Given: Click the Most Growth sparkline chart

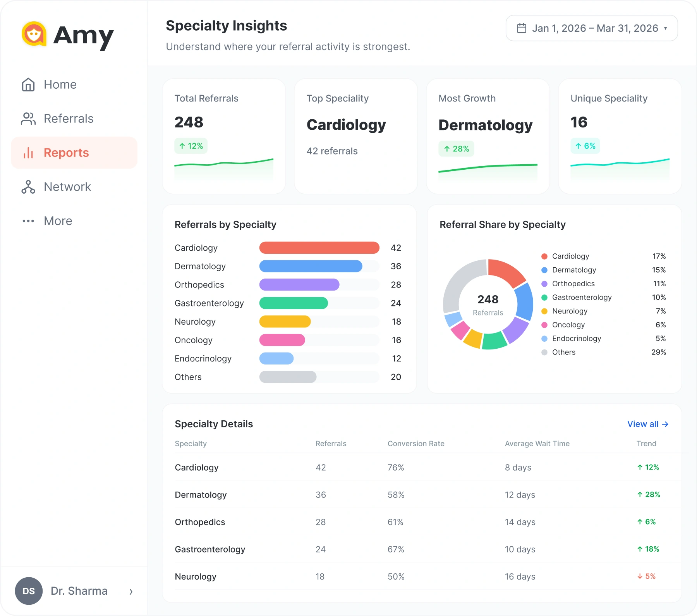Looking at the screenshot, I should 488,172.
